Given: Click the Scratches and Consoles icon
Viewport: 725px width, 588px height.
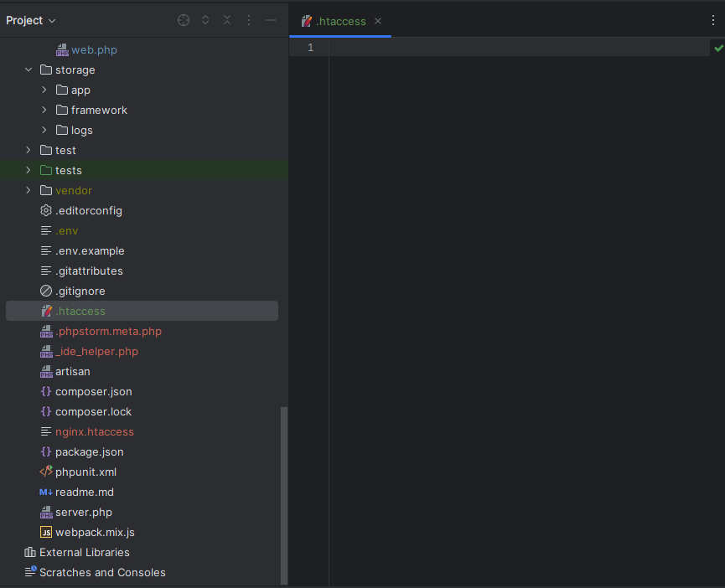Looking at the screenshot, I should pos(30,572).
